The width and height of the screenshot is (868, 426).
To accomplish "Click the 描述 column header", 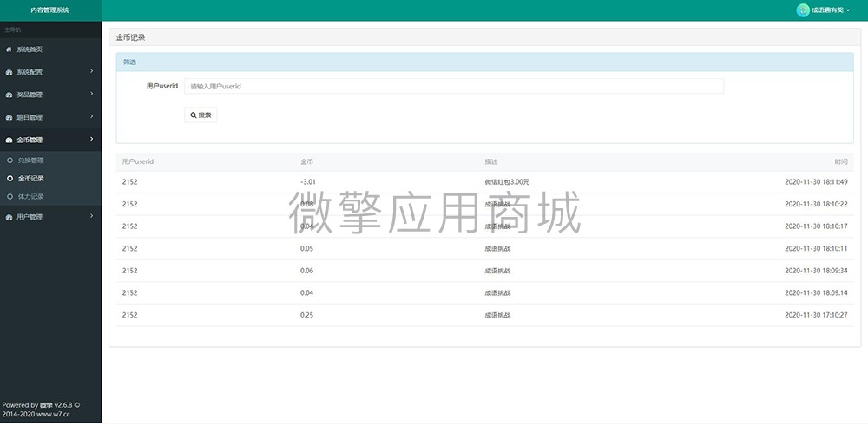I will click(x=491, y=161).
